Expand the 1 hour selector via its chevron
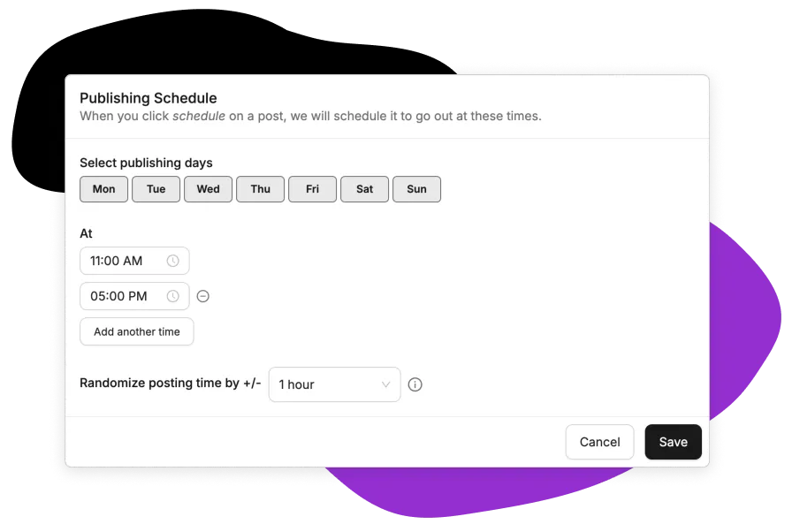This screenshot has height=532, width=792. pos(385,384)
